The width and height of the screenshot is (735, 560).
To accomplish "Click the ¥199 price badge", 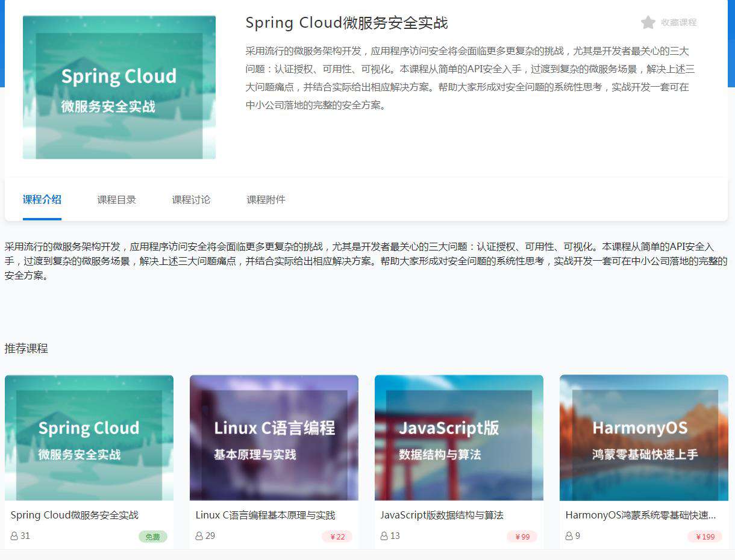I will tap(705, 537).
